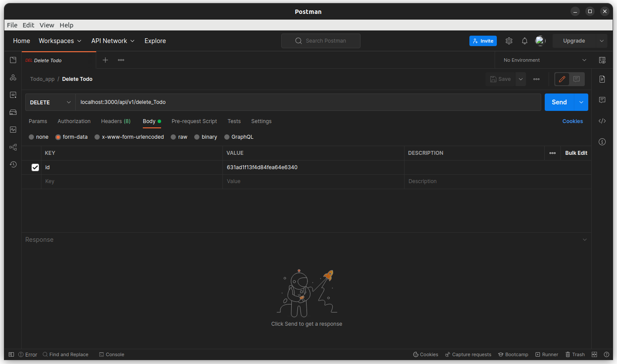Toggle sidebar icon in status bar
This screenshot has height=364, width=617.
point(11,354)
